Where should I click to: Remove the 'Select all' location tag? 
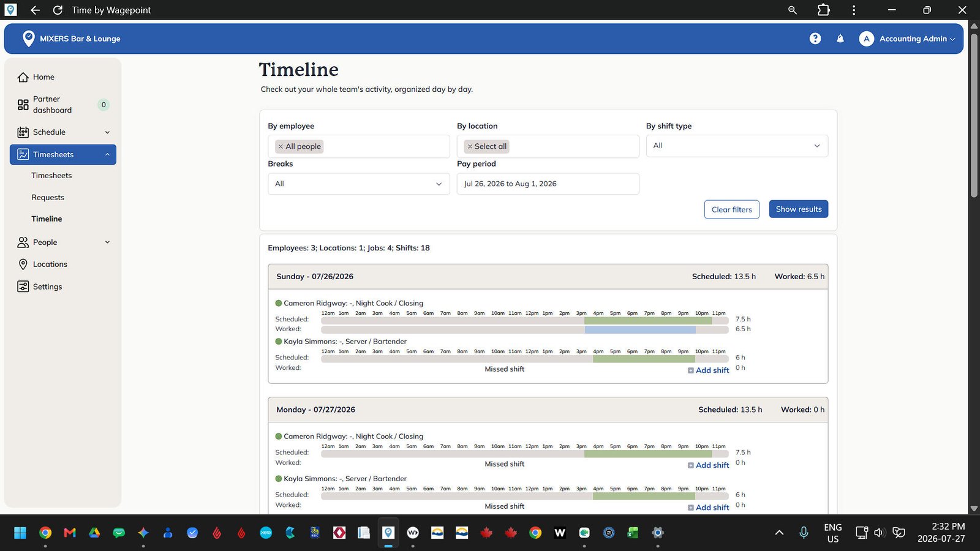coord(470,146)
